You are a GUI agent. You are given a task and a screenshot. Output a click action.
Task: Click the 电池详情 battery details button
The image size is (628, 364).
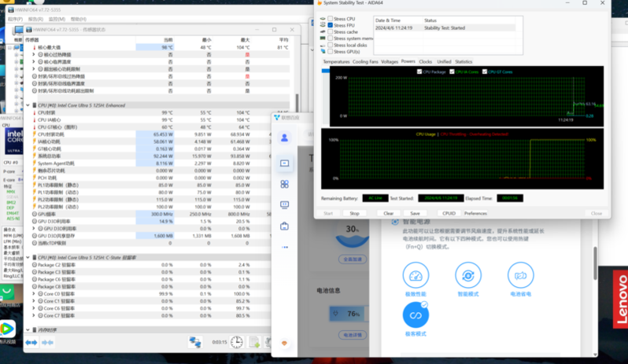point(353,335)
